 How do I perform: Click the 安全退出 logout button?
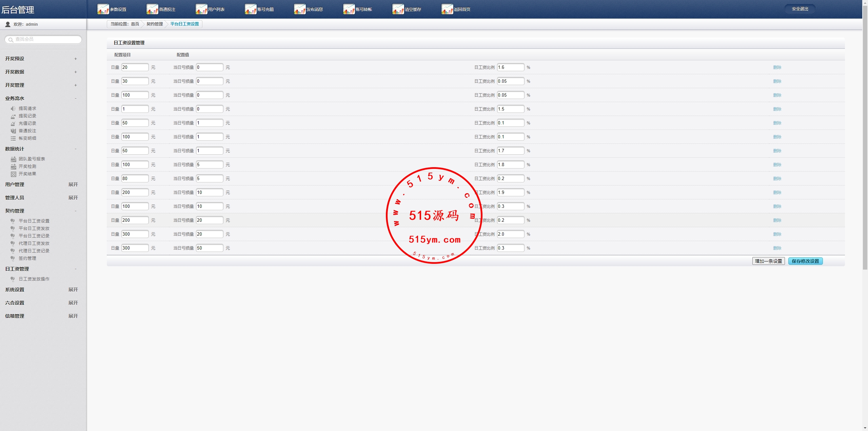click(x=800, y=9)
